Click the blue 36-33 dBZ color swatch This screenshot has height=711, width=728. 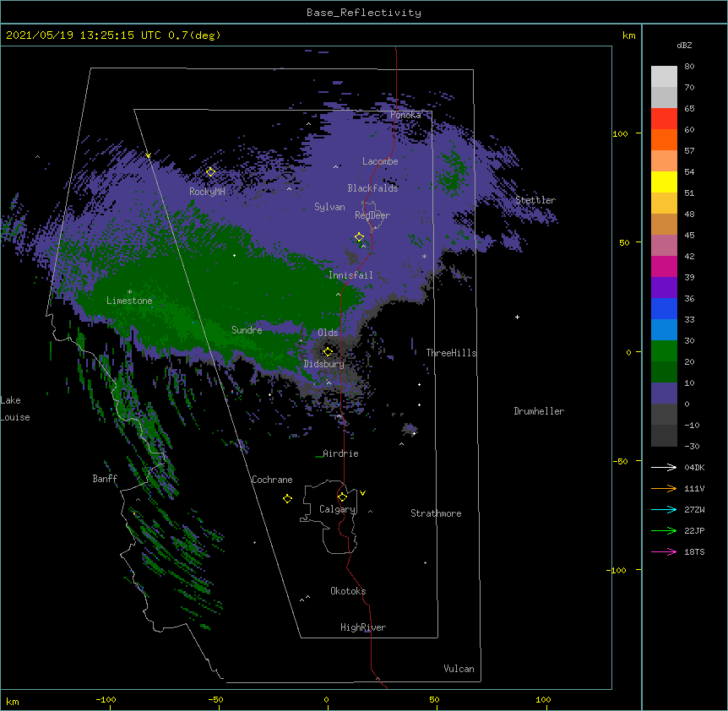point(664,308)
